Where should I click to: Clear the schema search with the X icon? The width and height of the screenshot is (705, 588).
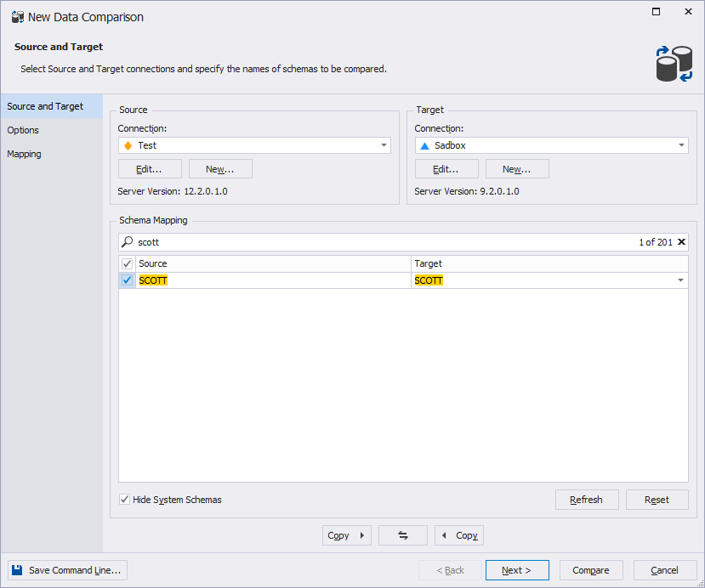(681, 242)
